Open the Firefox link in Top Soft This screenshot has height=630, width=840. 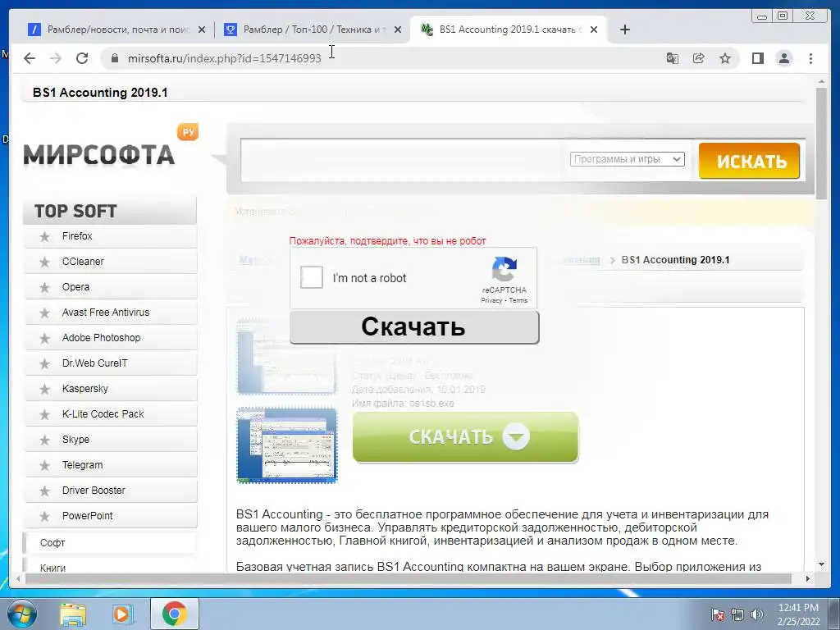[76, 236]
